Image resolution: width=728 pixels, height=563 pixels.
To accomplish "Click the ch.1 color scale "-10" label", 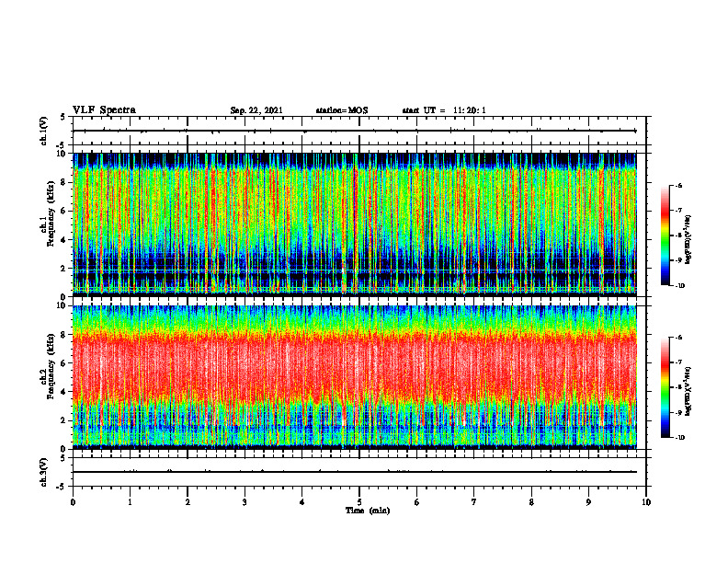I will [x=679, y=286].
